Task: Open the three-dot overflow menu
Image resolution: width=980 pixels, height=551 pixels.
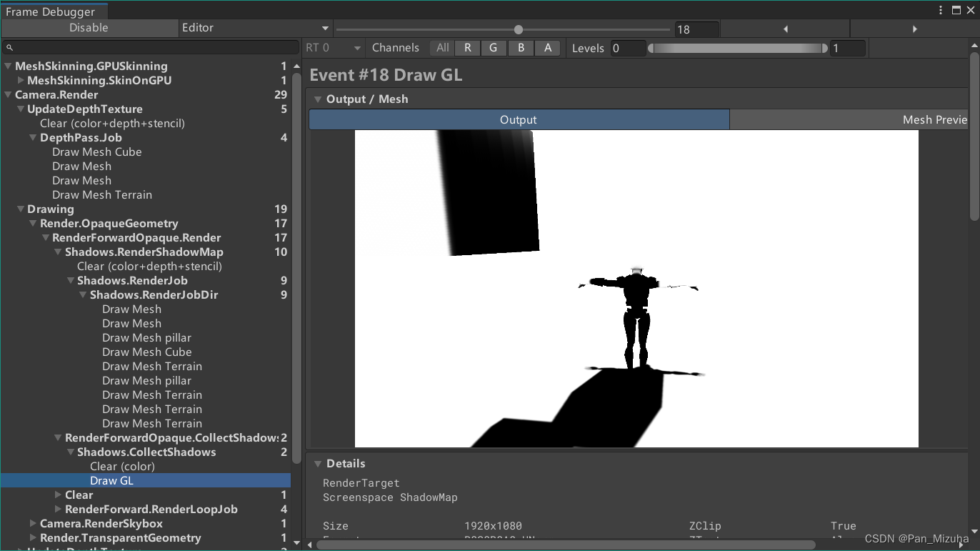Action: [941, 9]
